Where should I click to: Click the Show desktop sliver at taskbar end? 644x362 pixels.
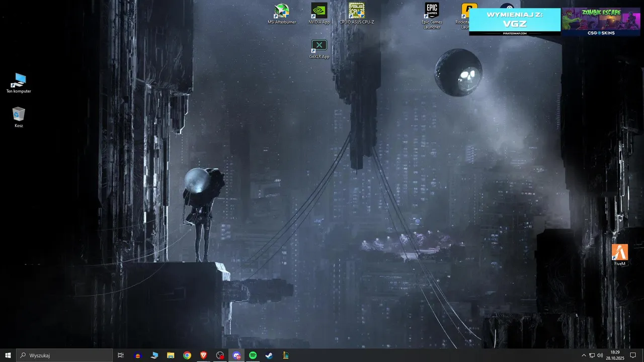click(642, 355)
